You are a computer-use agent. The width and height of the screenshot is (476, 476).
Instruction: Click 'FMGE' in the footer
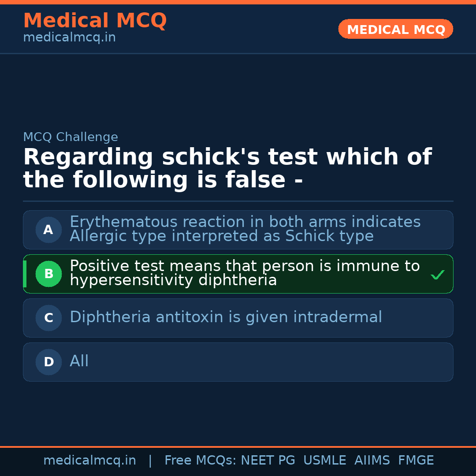(416, 461)
